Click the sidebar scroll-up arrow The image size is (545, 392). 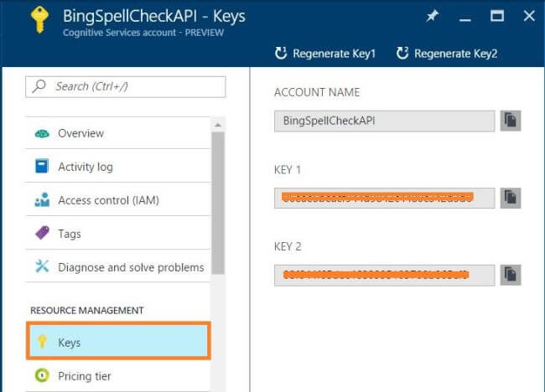click(x=218, y=124)
